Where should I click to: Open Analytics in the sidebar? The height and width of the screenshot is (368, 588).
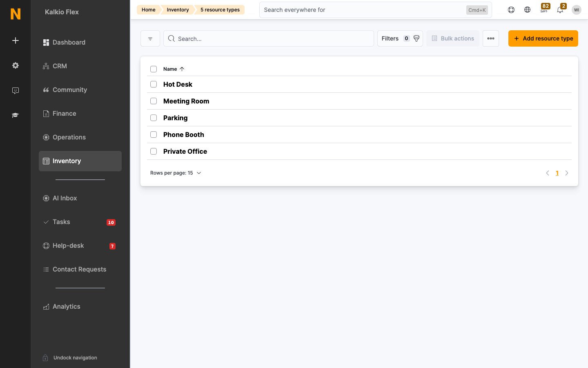point(80,307)
